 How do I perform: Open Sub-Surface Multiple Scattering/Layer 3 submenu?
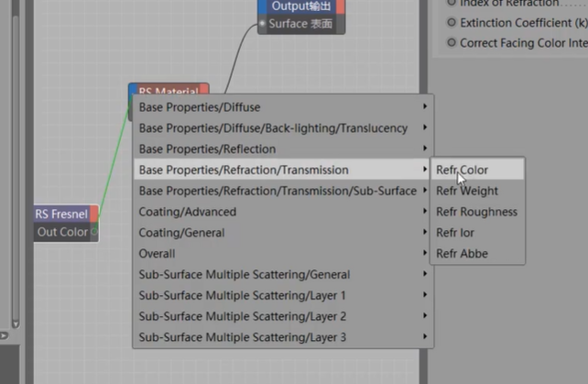pos(283,337)
